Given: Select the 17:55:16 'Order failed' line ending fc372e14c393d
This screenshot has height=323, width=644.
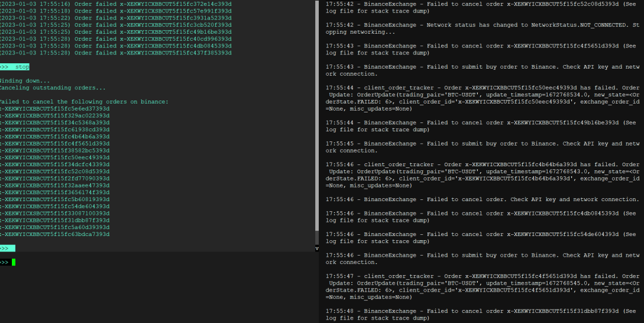Looking at the screenshot, I should (x=115, y=4).
